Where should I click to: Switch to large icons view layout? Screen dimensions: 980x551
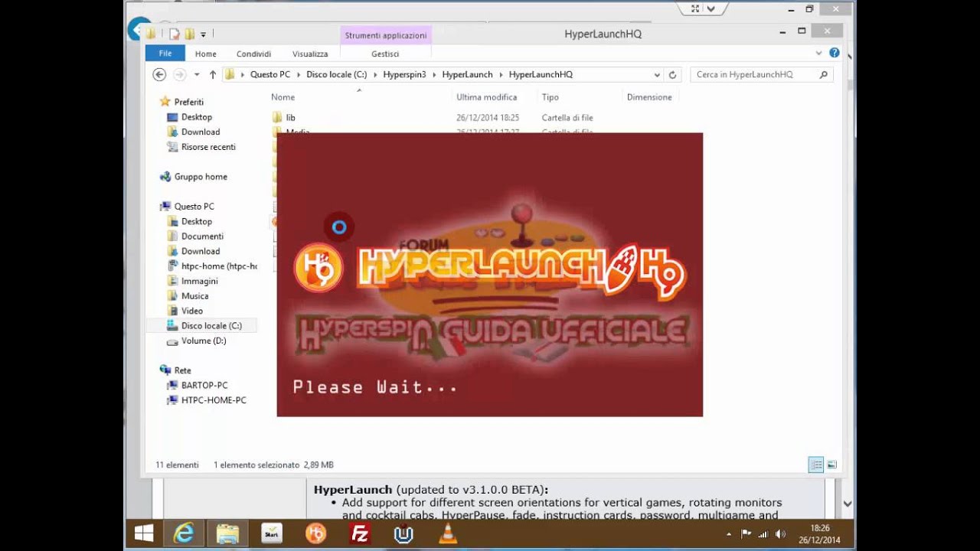831,465
